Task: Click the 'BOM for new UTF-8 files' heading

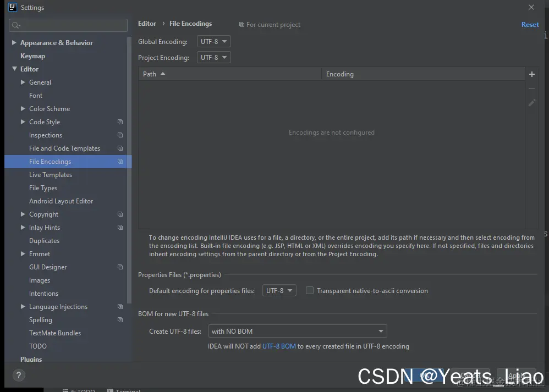Action: (x=173, y=313)
